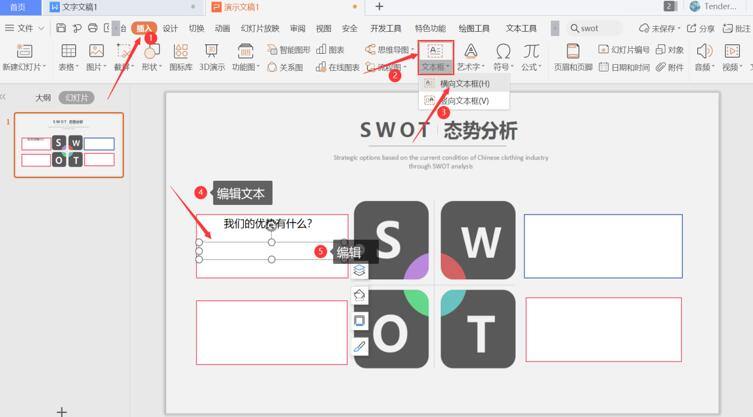Expand the 文本框 text box dropdown
753x417 pixels.
[435, 68]
